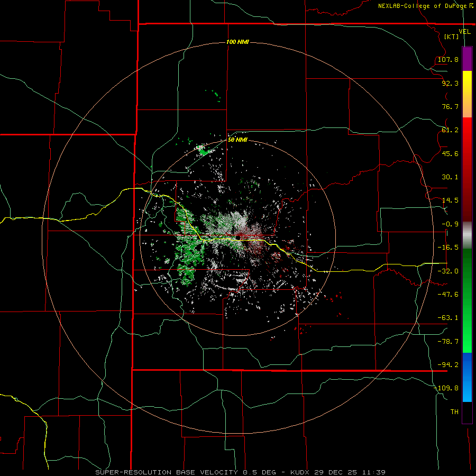
Task: Click the Super-Resolution Base Velocity caption
Action: pos(241,472)
